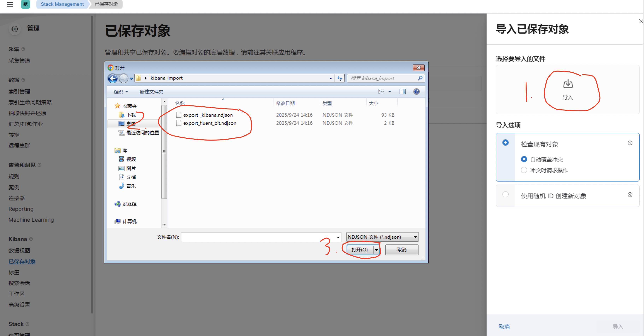Click info icon next to 检查现有对象
The height and width of the screenshot is (336, 644).
[630, 143]
